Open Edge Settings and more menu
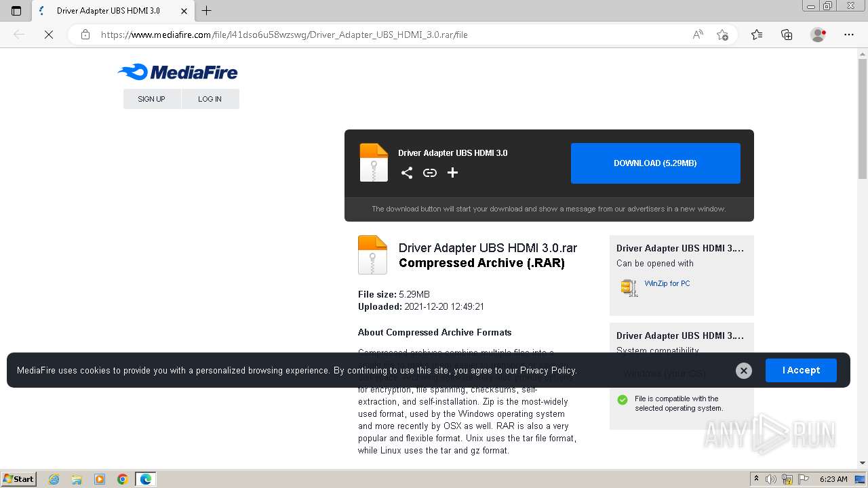The height and width of the screenshot is (488, 868). (849, 35)
